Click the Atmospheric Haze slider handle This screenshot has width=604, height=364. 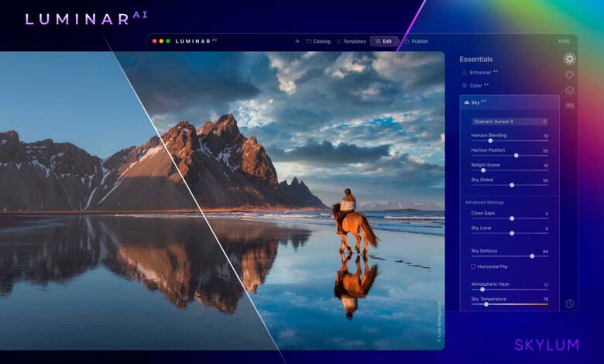[482, 290]
